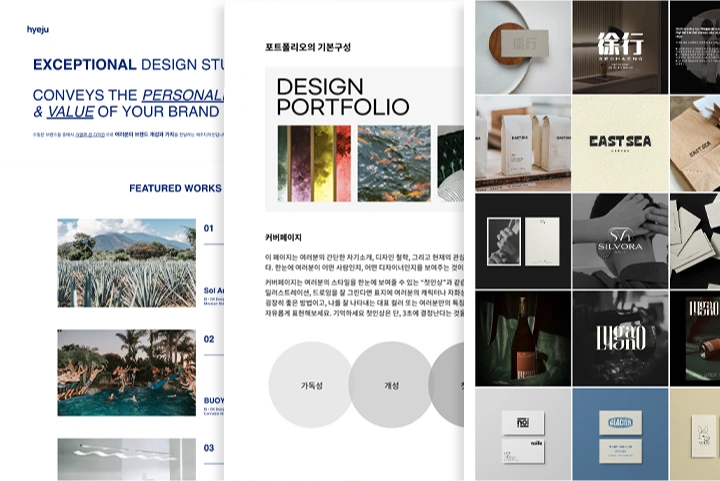This screenshot has height=481, width=720.
Task: Open the coffee bags product tile
Action: [x=523, y=144]
